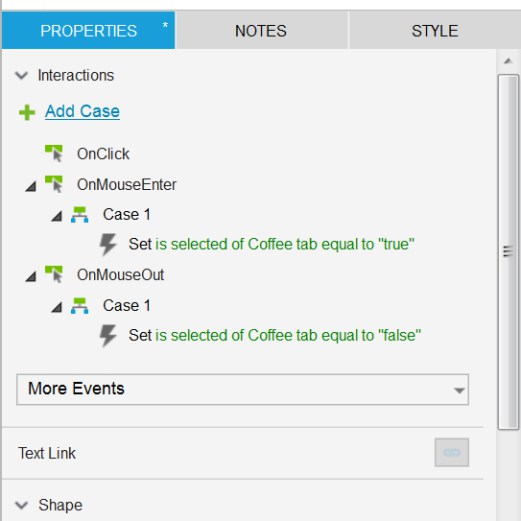The image size is (521, 521).
Task: Click the green plus Add Case icon
Action: tap(27, 112)
